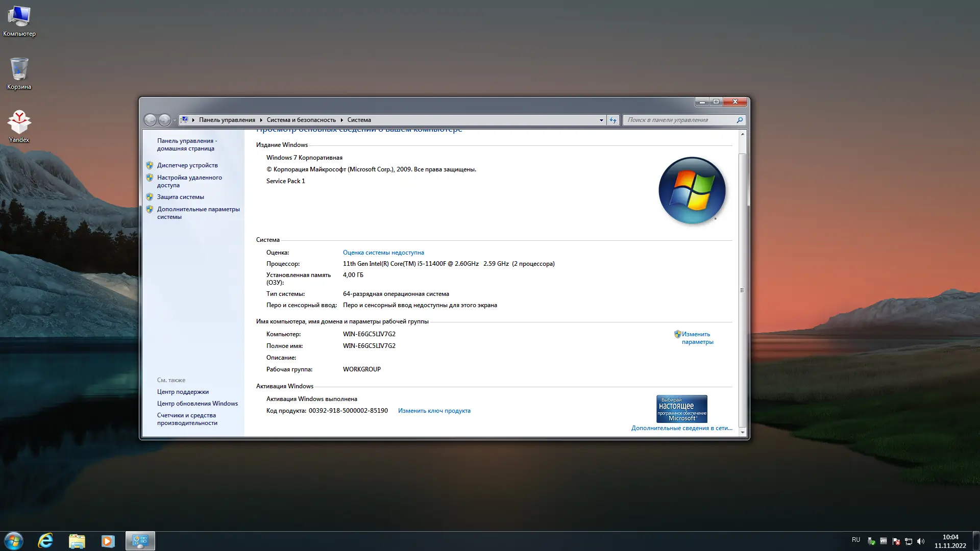Expand the address bar history dropdown
The height and width of the screenshot is (551, 980).
(x=601, y=120)
